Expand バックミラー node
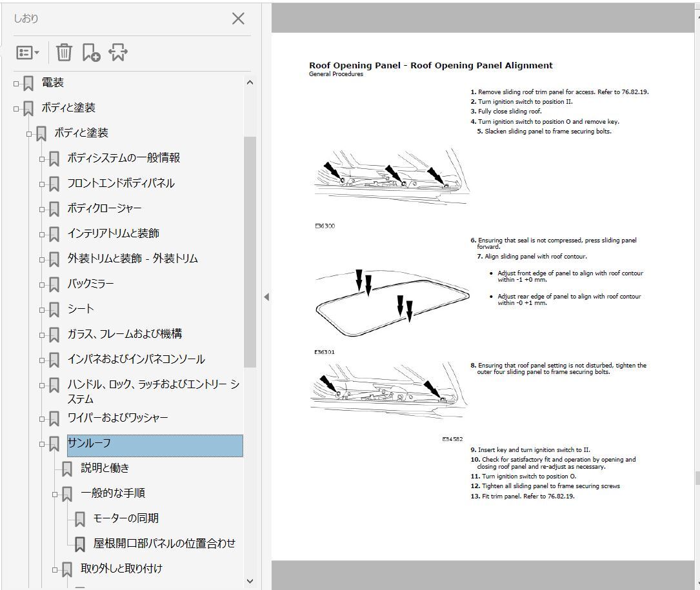The width and height of the screenshot is (700, 590). coord(42,285)
